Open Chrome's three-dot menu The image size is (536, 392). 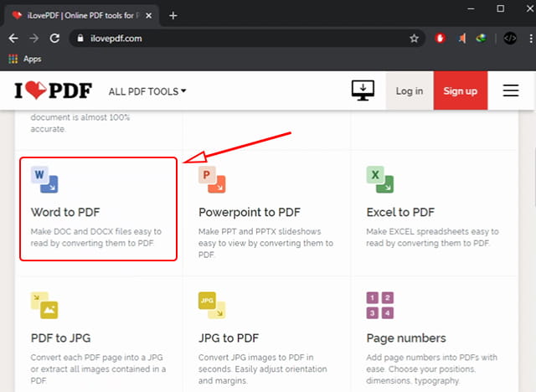(531, 39)
